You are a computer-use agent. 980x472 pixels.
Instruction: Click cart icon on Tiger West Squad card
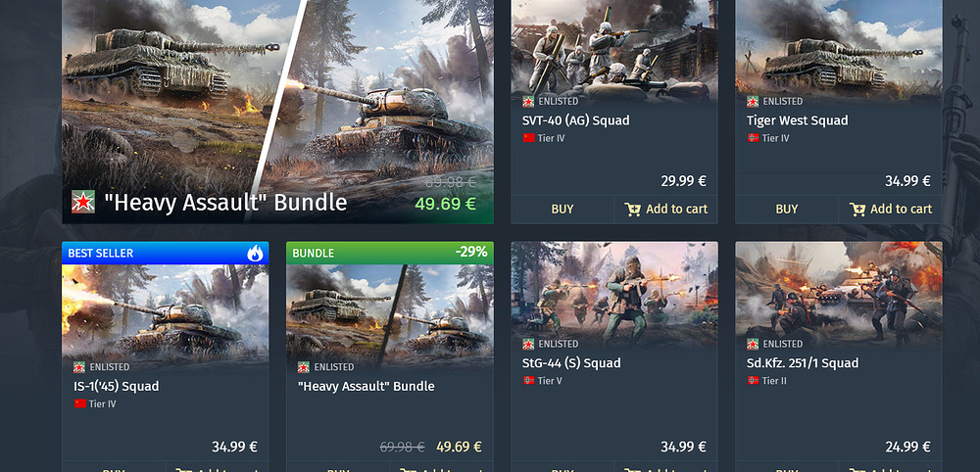click(857, 210)
